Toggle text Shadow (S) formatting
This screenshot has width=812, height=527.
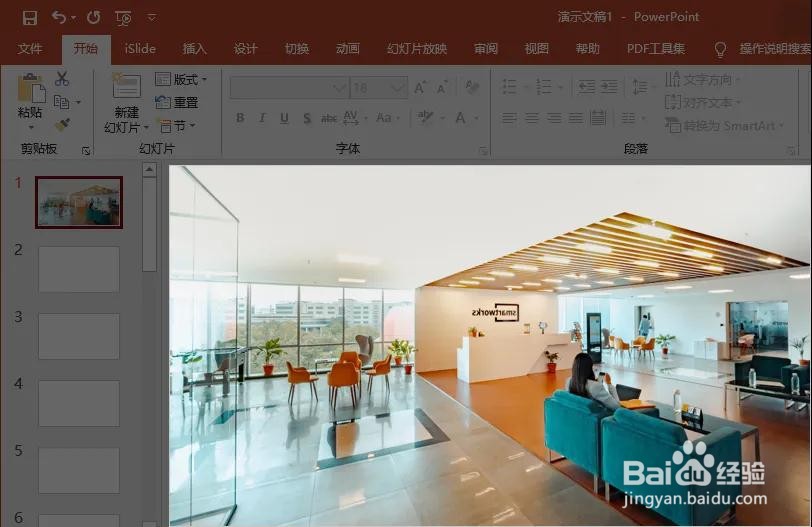click(307, 119)
